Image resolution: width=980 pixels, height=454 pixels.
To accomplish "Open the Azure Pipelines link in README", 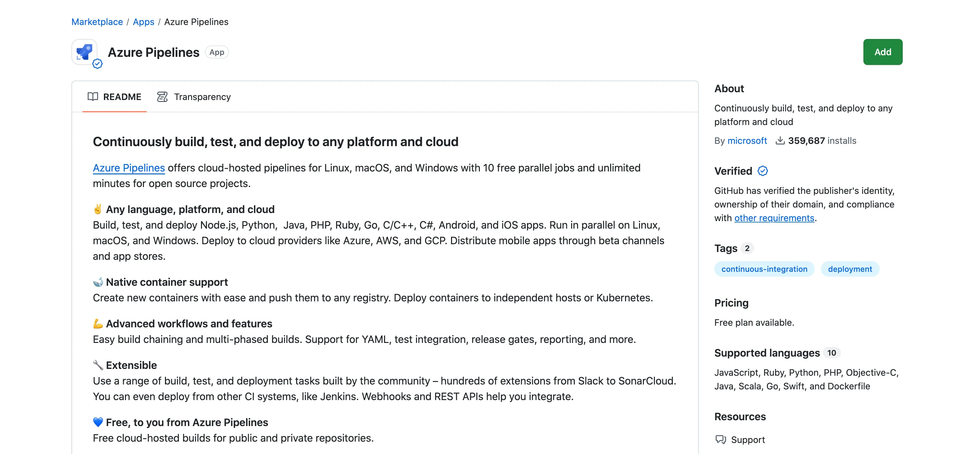I will 129,168.
